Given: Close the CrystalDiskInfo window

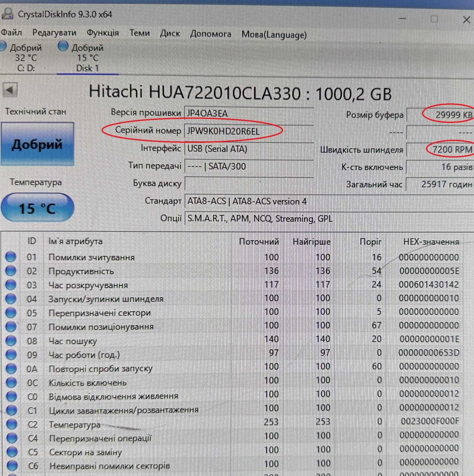Looking at the screenshot, I should (466, 20).
